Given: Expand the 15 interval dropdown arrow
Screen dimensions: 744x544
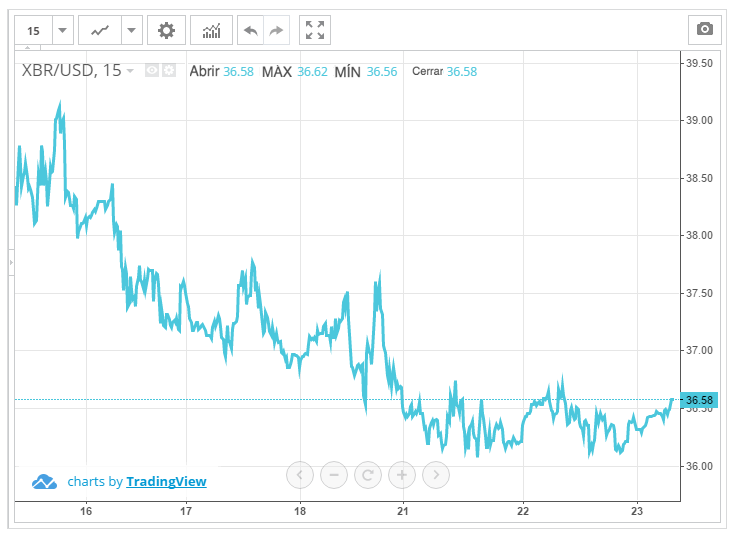Looking at the screenshot, I should tap(63, 30).
